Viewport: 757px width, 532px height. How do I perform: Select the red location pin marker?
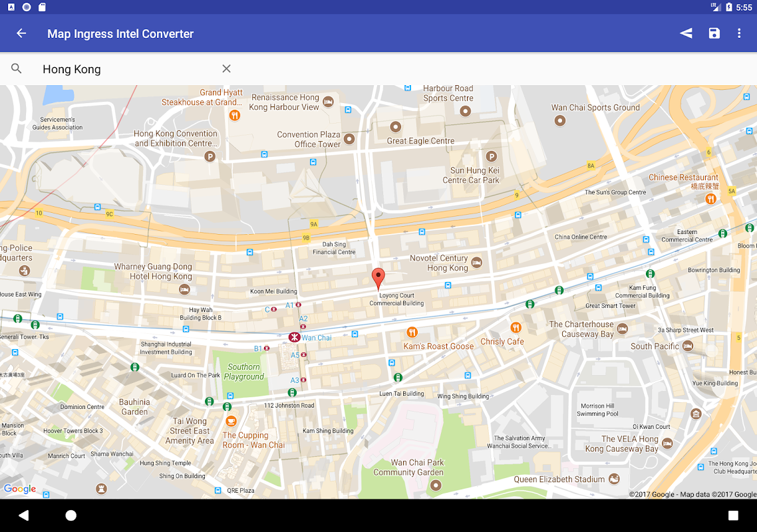378,279
